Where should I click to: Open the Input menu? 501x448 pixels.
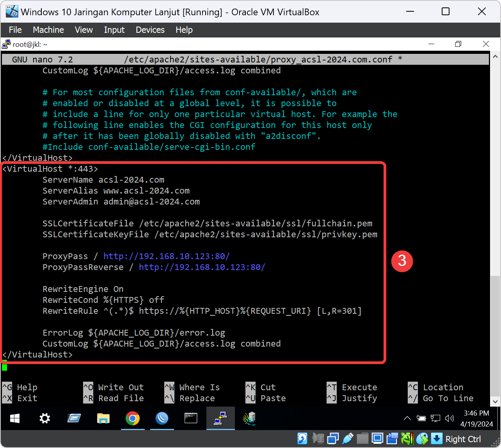pos(114,30)
